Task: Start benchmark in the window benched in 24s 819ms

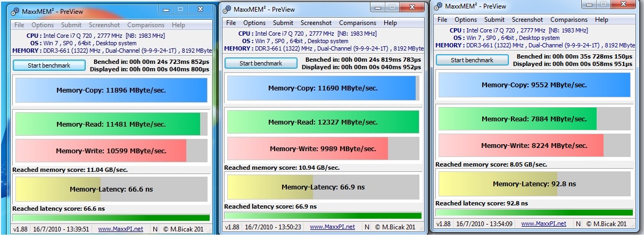Action: [x=261, y=63]
